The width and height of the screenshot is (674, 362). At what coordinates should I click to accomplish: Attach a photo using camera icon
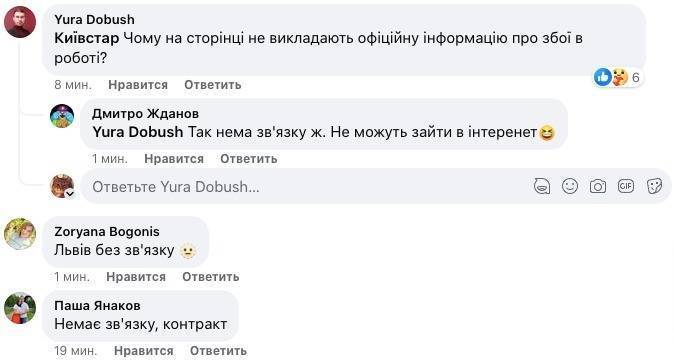point(598,186)
